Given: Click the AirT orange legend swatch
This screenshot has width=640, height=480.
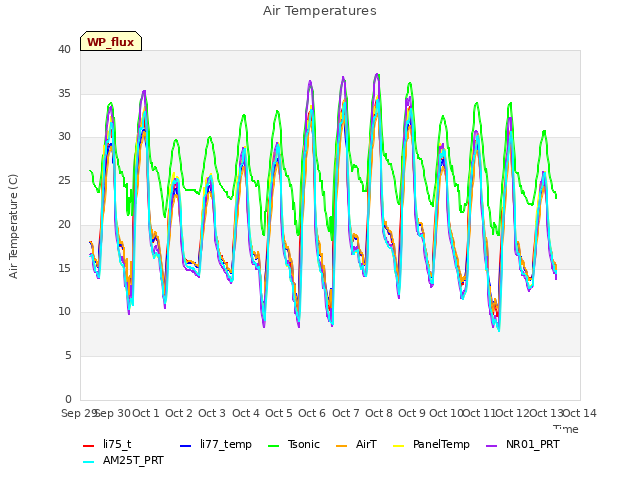Looking at the screenshot, I should click(x=342, y=446).
